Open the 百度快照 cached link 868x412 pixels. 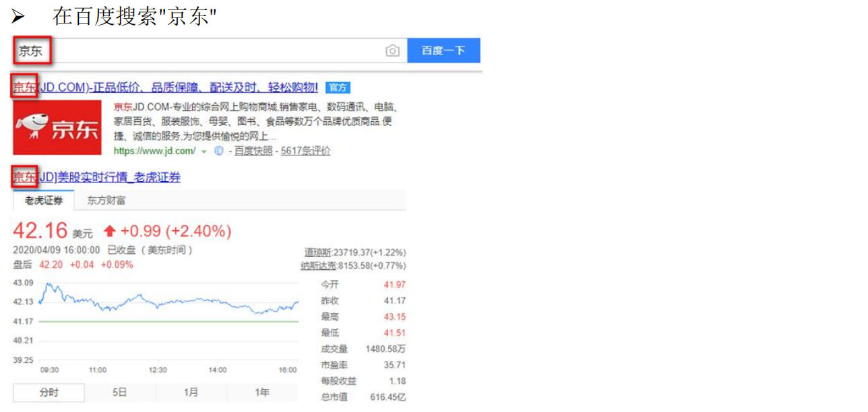coord(253,151)
